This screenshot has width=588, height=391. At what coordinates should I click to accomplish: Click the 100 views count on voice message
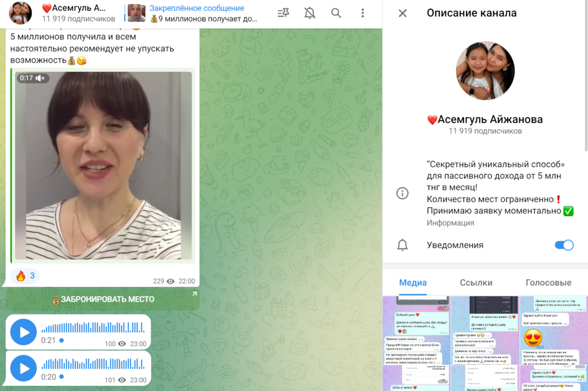point(110,344)
